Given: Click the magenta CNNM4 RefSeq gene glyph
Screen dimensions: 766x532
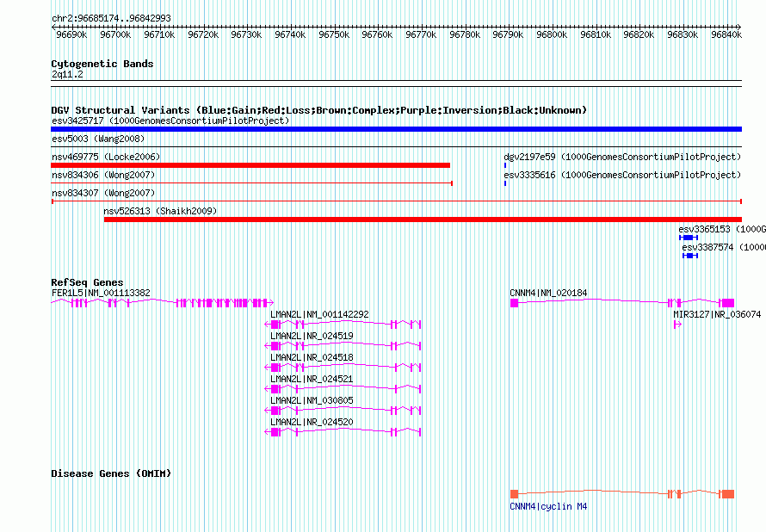Looking at the screenshot, I should (622, 303).
